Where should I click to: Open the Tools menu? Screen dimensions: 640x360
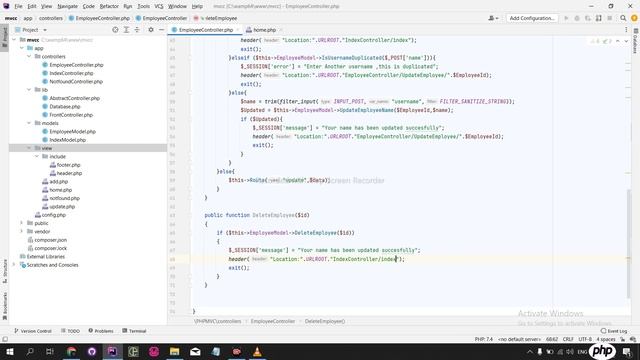click(143, 6)
